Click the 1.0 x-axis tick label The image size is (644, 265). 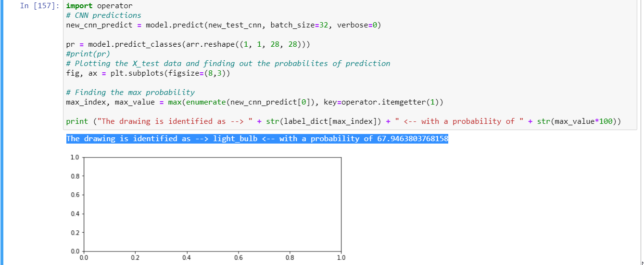(341, 258)
